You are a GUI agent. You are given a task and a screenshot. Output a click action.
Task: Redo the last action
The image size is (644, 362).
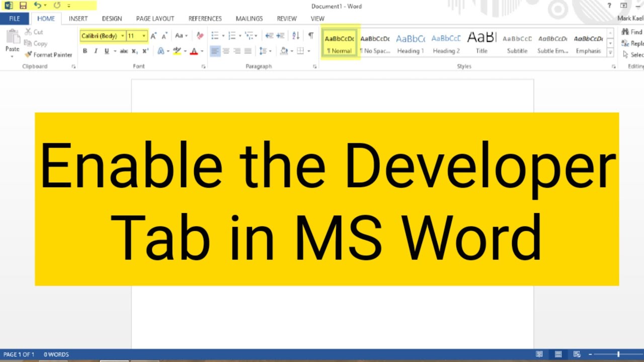click(x=56, y=6)
